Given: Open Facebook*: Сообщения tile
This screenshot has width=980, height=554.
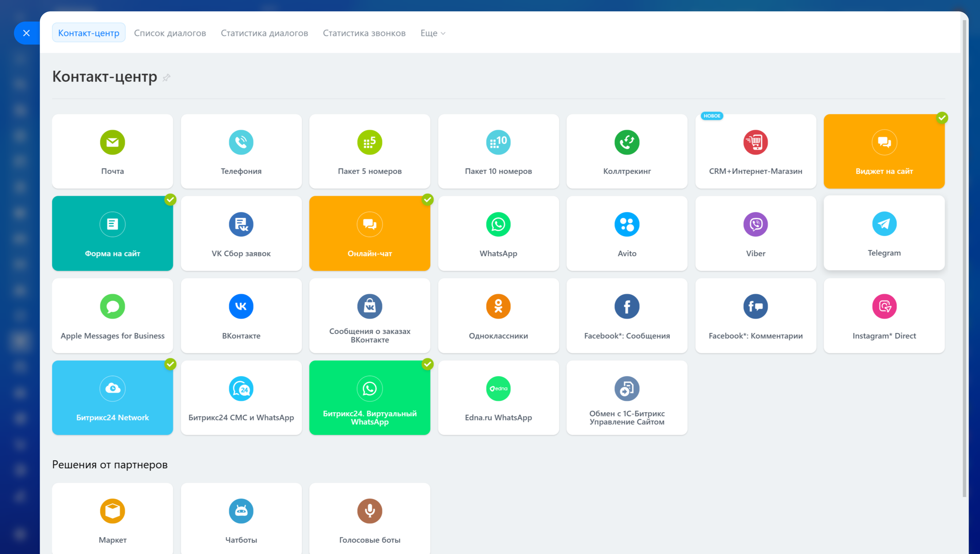Looking at the screenshot, I should click(x=627, y=316).
